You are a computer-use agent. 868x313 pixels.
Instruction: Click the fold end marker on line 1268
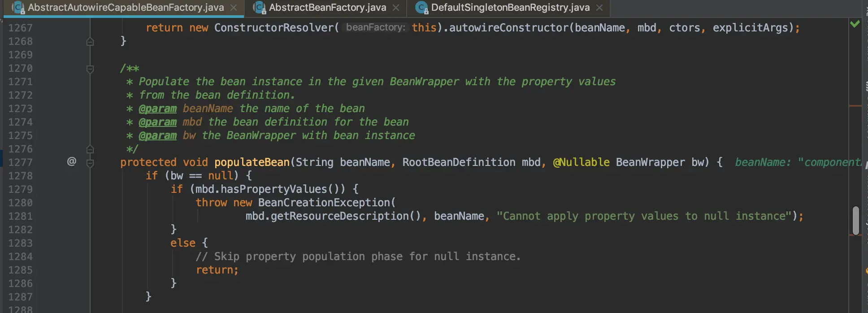pos(90,41)
